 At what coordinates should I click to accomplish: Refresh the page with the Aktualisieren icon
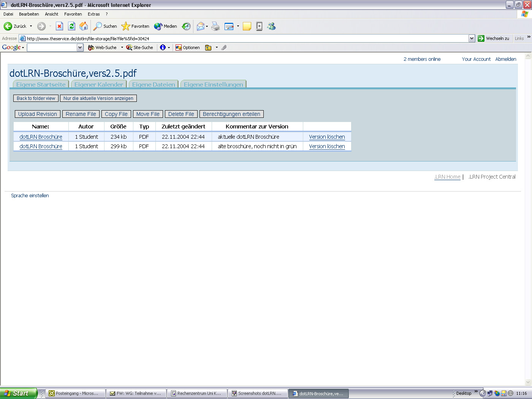click(x=71, y=26)
